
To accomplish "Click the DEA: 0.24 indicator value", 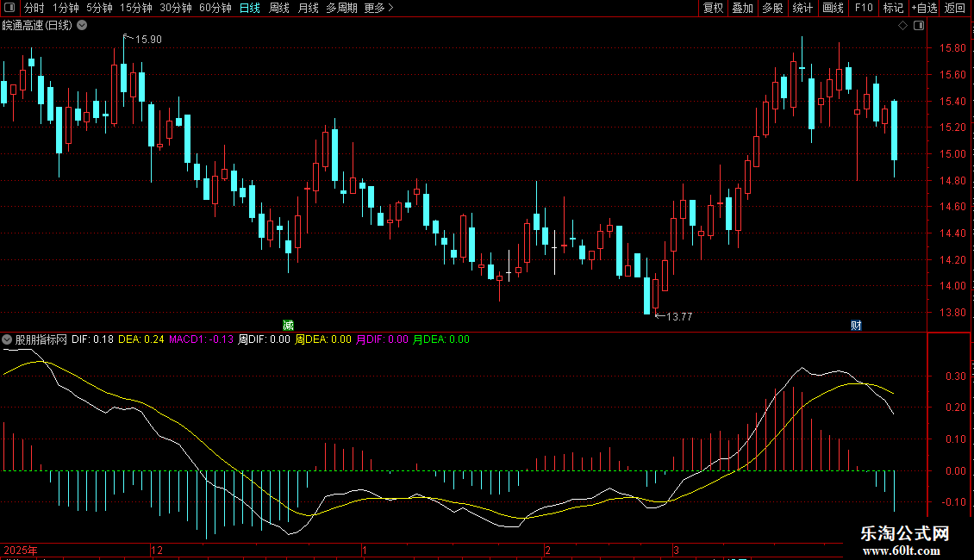I will [x=141, y=339].
